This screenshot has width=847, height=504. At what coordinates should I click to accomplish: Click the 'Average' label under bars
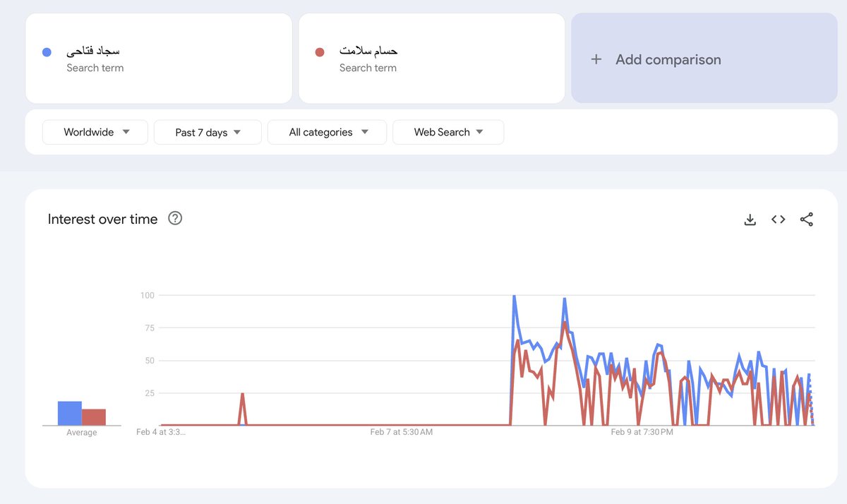tap(81, 433)
